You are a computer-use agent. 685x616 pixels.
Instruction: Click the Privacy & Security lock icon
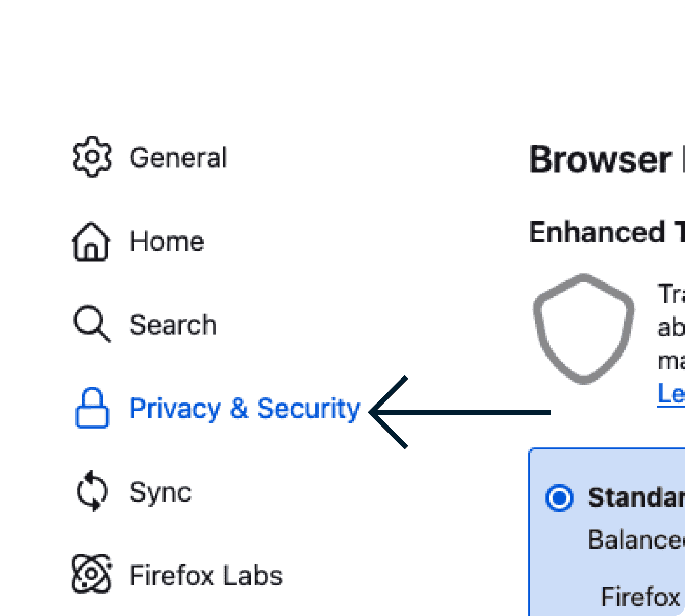(x=92, y=408)
